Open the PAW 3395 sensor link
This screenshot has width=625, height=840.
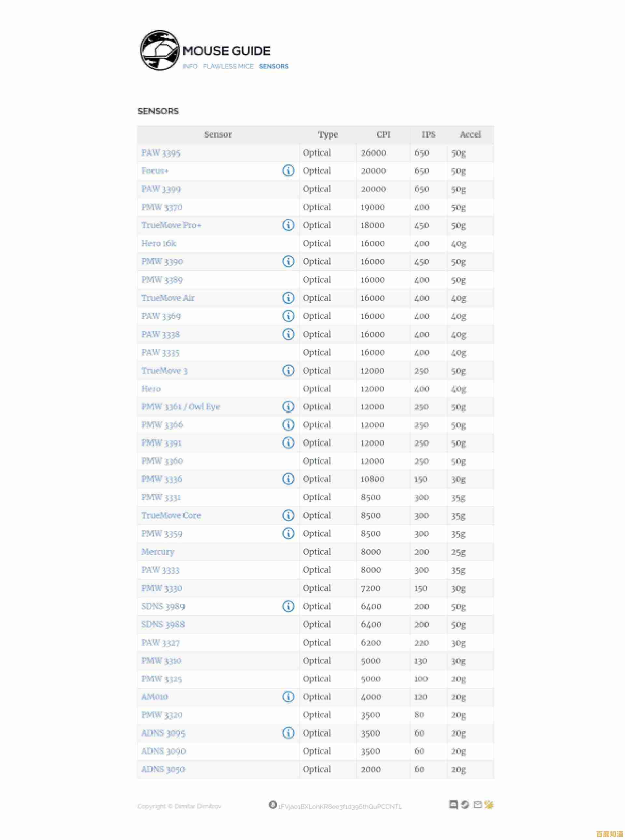coord(161,153)
